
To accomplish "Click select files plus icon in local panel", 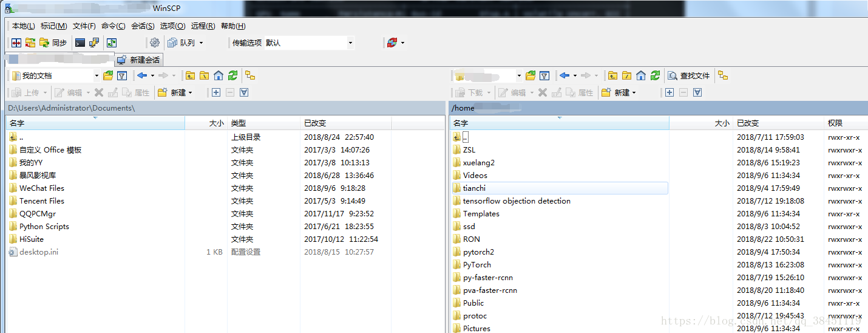I will tap(216, 92).
